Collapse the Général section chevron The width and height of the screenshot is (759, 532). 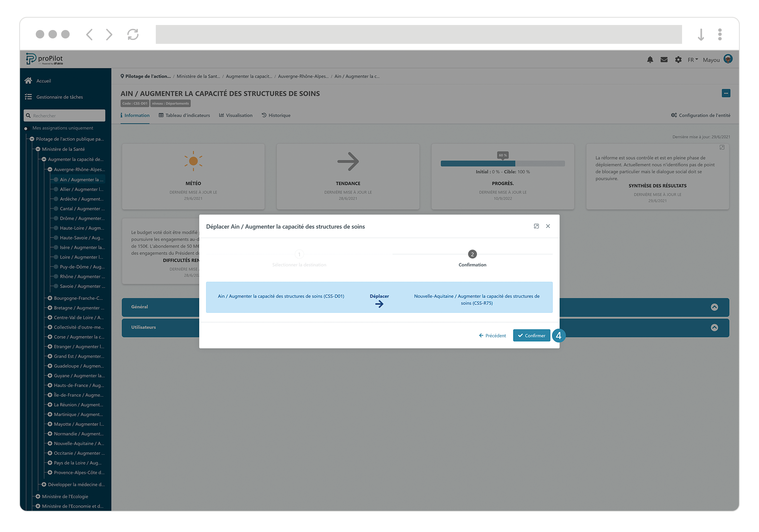pyautogui.click(x=714, y=307)
